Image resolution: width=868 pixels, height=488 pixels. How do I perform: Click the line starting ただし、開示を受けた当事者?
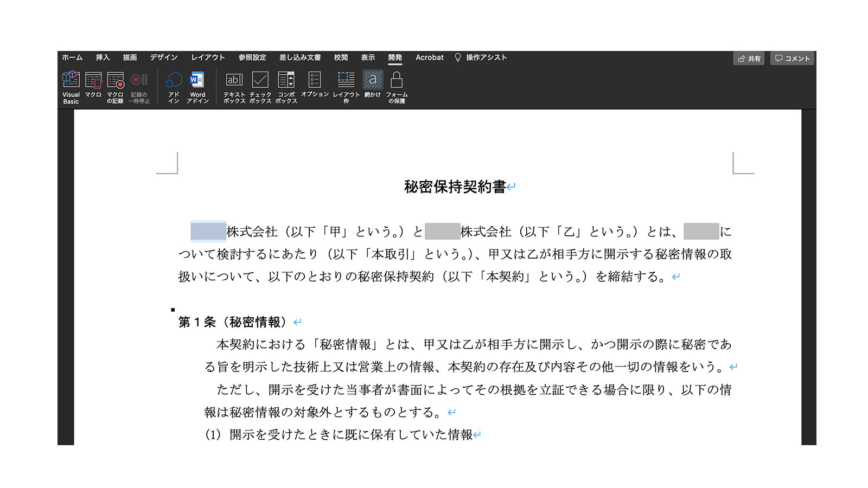point(474,390)
